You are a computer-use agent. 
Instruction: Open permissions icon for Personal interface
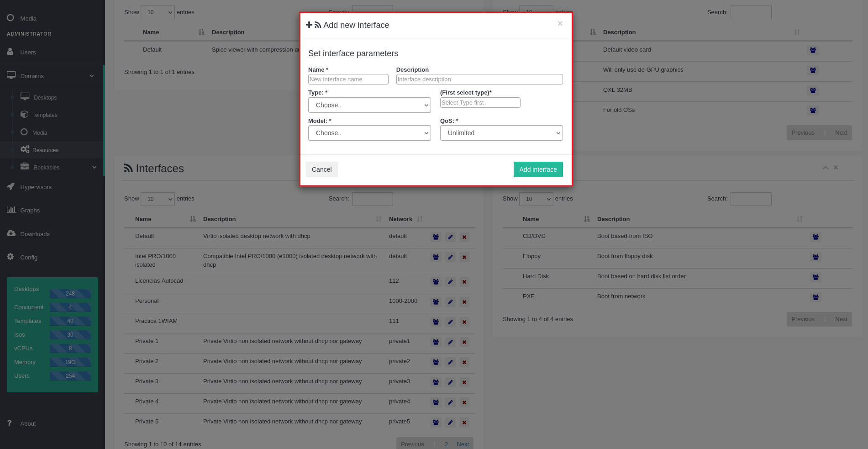coord(436,302)
